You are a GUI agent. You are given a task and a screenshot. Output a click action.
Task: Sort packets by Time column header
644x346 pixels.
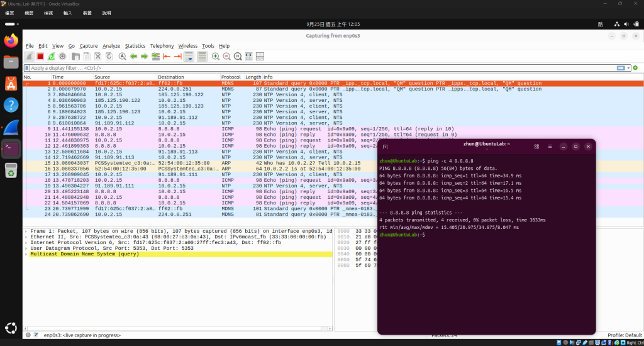72,77
